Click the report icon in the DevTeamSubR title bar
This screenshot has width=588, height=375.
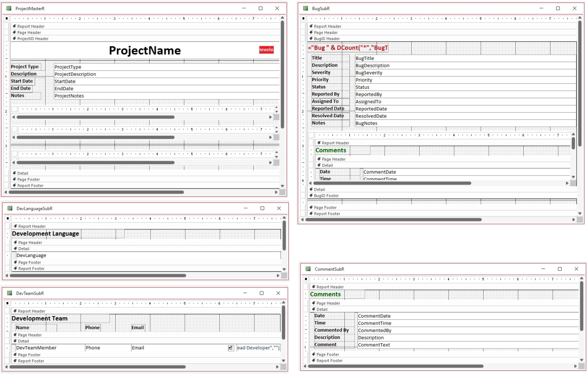point(10,293)
